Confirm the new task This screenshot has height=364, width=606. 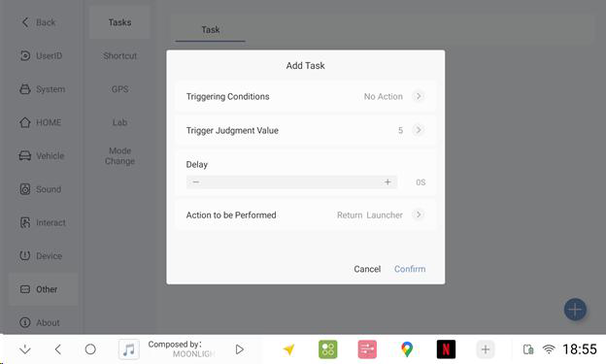(410, 269)
